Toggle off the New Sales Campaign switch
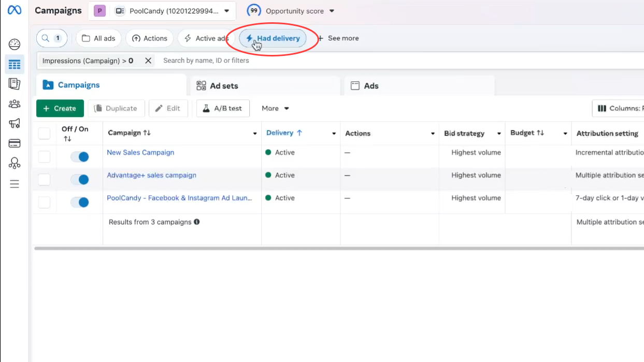Screen dimensions: 644x362 coord(80,156)
